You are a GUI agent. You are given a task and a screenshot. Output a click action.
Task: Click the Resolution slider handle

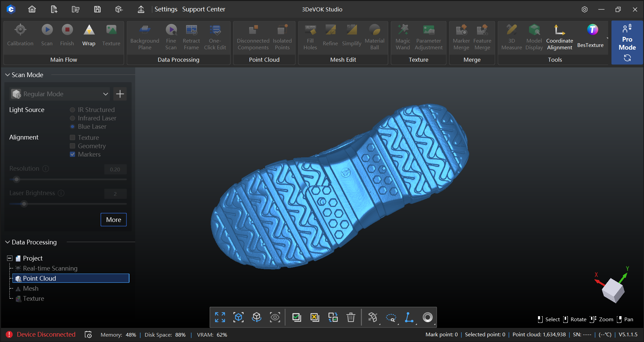(x=16, y=180)
